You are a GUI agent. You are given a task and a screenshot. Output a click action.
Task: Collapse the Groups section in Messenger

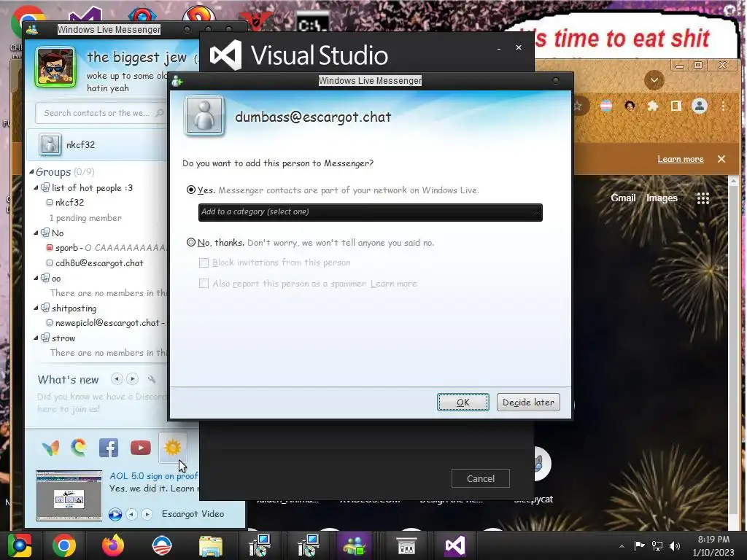31,171
